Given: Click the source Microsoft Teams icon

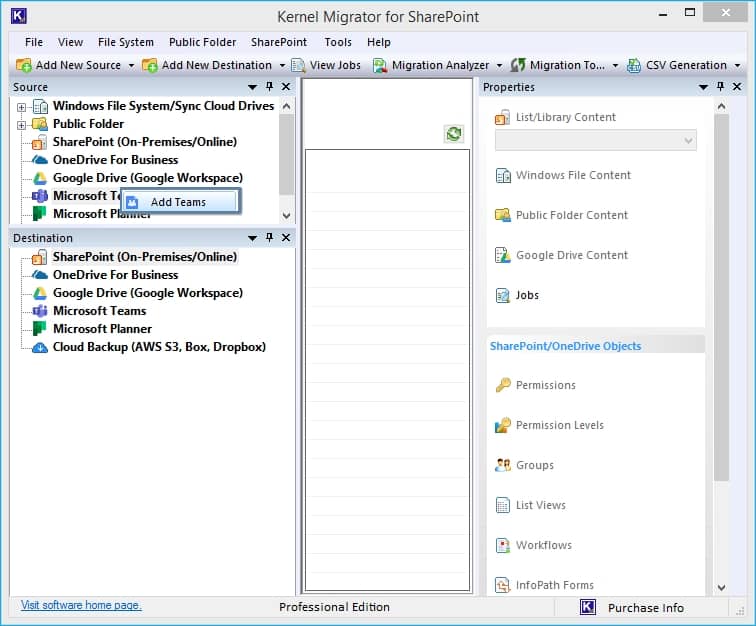Looking at the screenshot, I should point(40,196).
